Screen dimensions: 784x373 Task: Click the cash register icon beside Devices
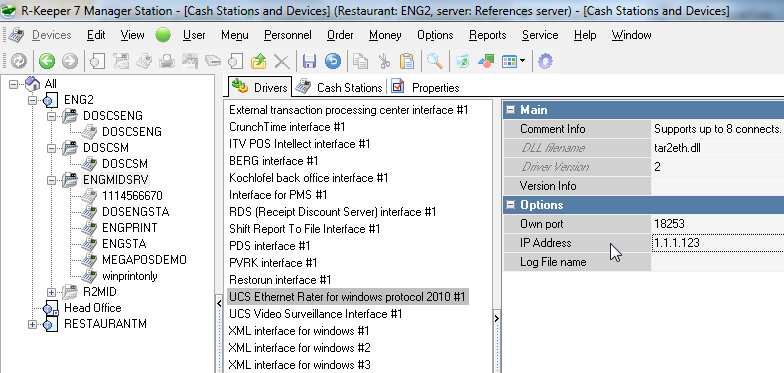pos(16,36)
